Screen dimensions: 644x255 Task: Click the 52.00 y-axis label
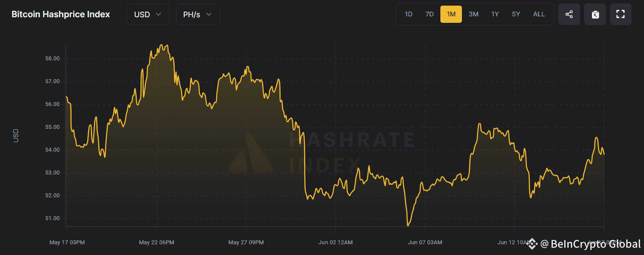click(53, 196)
